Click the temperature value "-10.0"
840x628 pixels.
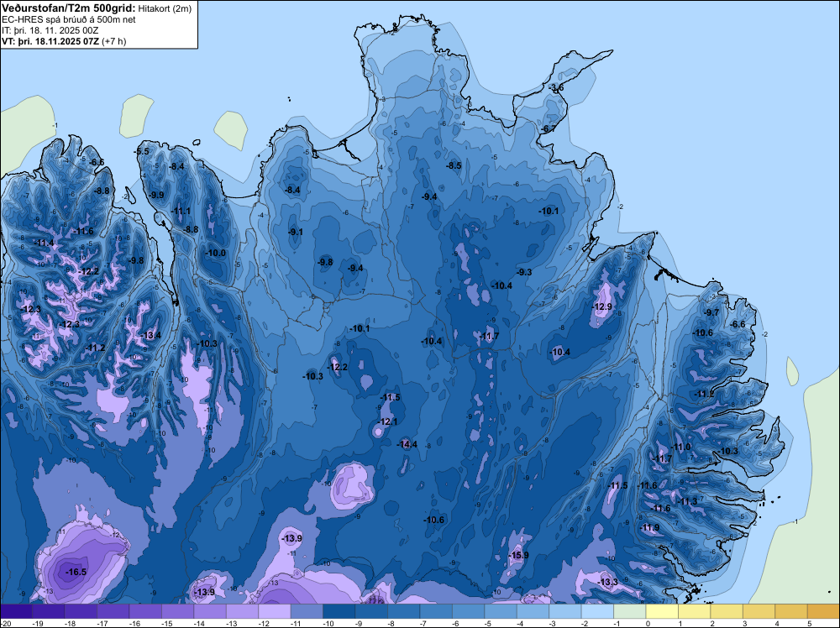(215, 253)
